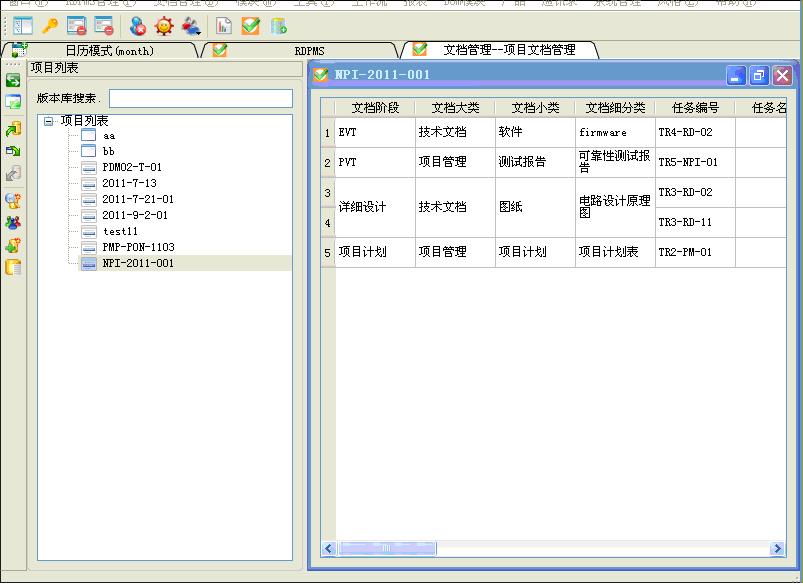Select PDM02-T-01 in project tree
The image size is (803, 586).
(x=131, y=167)
